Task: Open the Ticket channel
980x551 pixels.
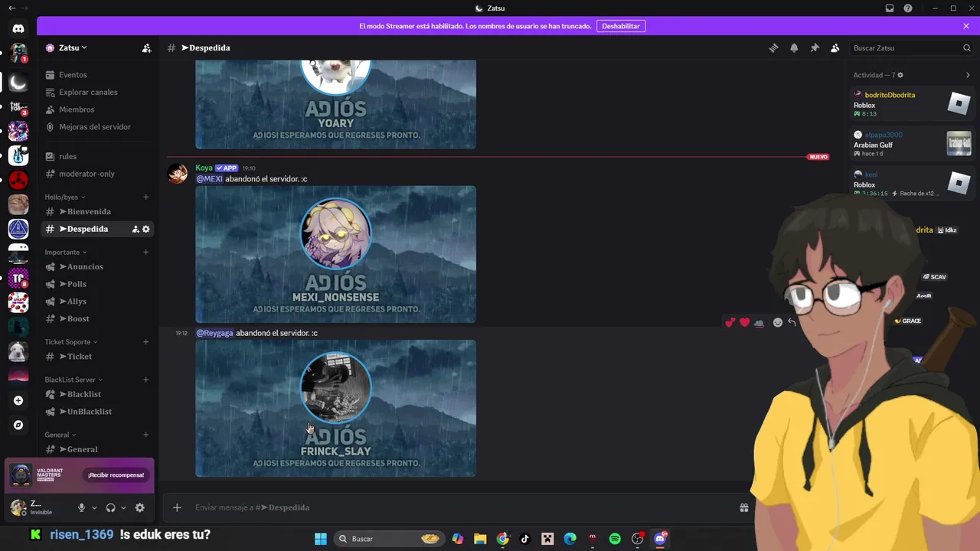Action: click(97, 356)
